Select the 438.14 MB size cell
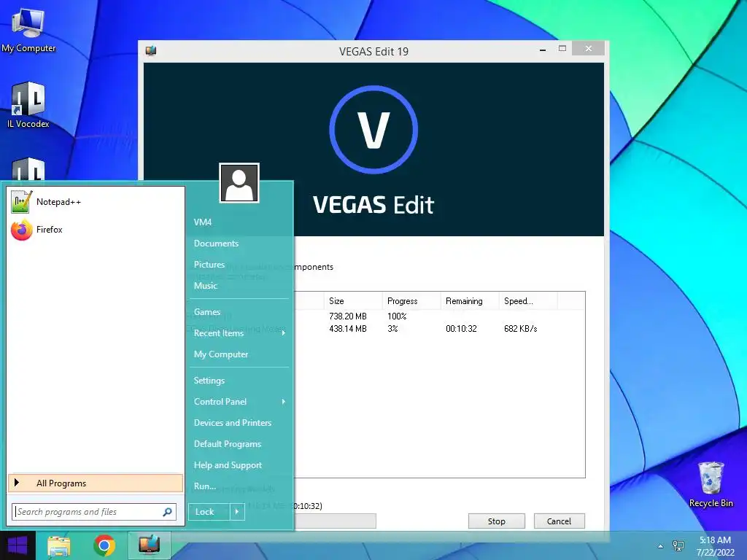Screen dimensions: 747x560 pos(348,329)
